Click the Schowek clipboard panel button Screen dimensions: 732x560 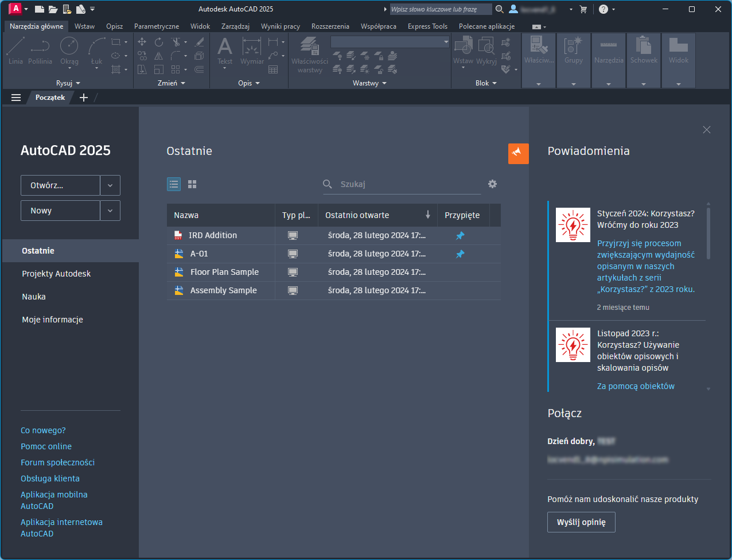(x=644, y=60)
